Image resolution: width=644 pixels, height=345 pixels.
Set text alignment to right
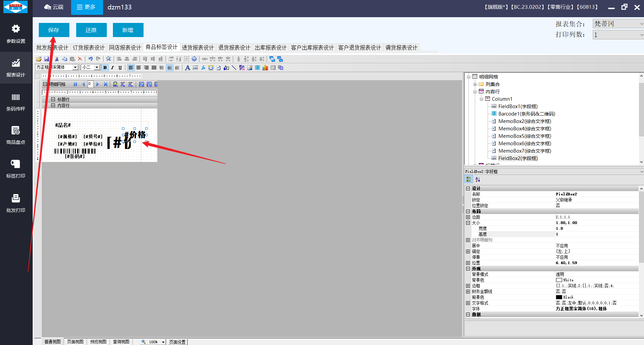[146, 68]
